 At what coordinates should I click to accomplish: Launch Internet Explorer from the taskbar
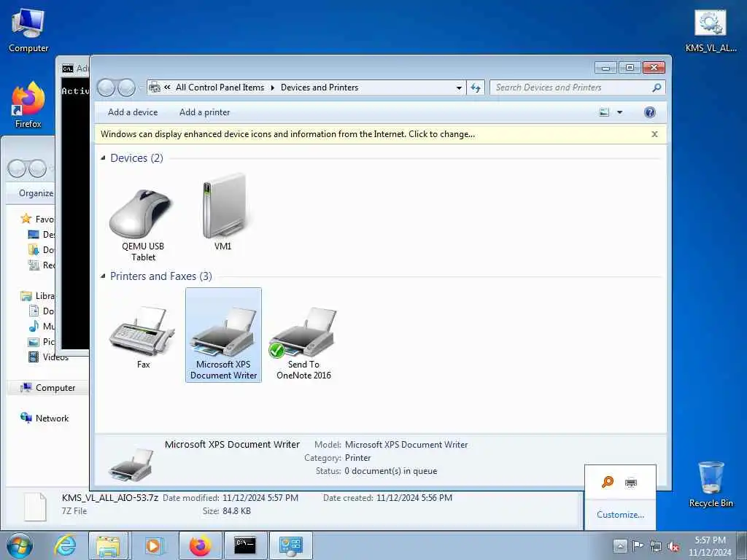tap(65, 545)
